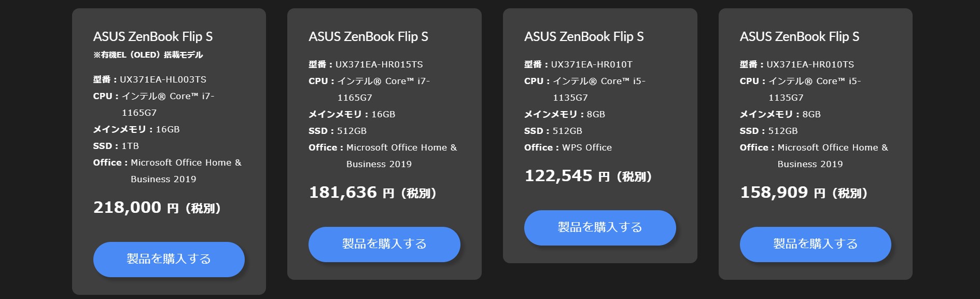
Task: Click the buy button for UX371EA-HL003TS
Action: 169,259
